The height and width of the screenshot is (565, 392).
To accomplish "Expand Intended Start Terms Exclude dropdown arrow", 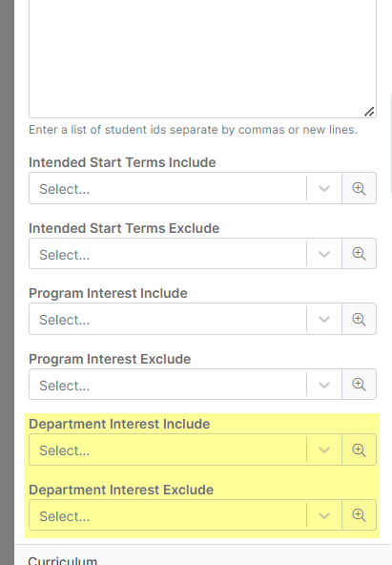I will [x=324, y=254].
